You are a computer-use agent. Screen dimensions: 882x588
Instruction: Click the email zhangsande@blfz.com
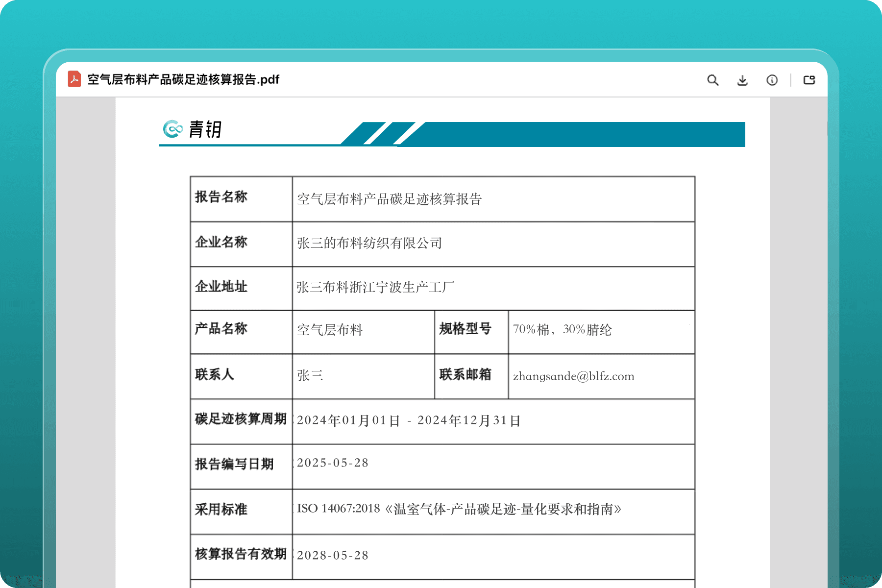[x=573, y=376]
